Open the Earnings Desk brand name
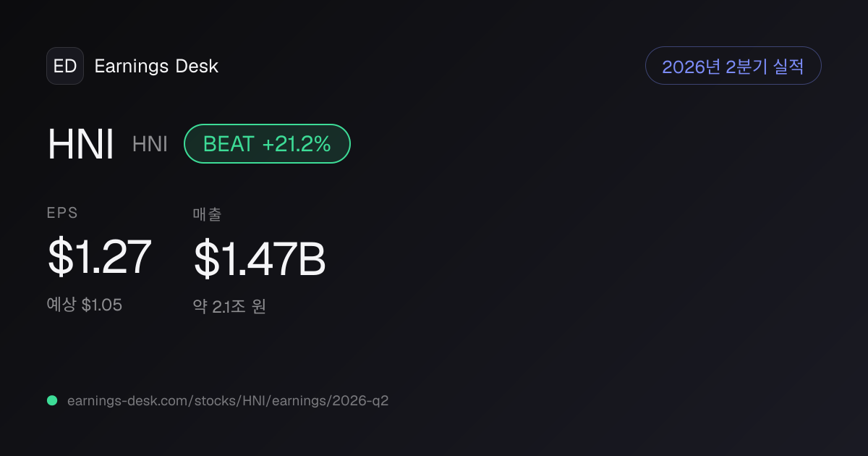The height and width of the screenshot is (456, 868). coord(156,67)
